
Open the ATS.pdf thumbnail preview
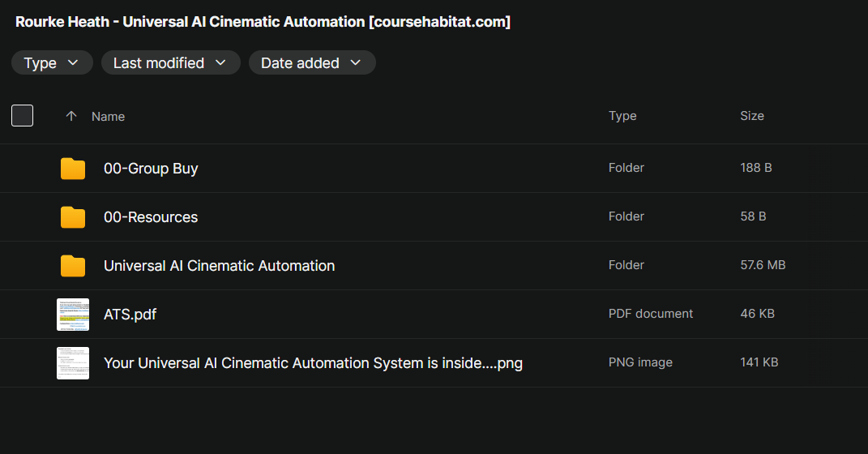click(x=72, y=315)
